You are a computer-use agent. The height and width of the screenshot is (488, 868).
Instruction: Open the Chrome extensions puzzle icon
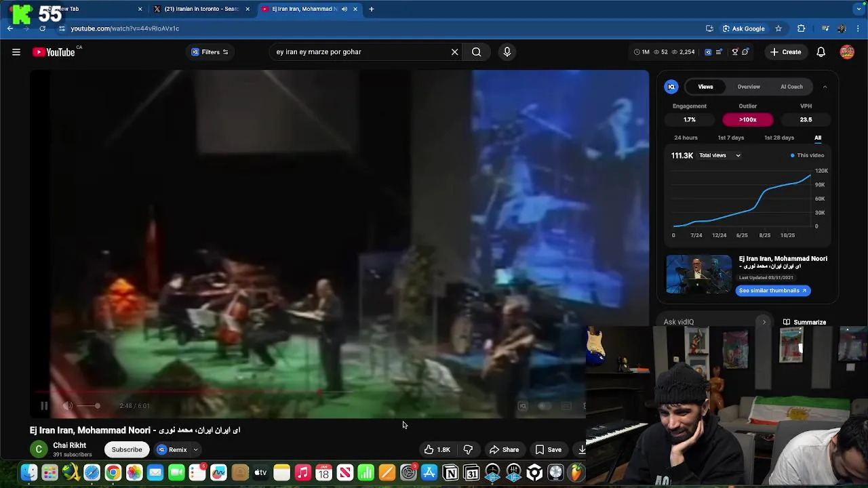click(x=802, y=28)
